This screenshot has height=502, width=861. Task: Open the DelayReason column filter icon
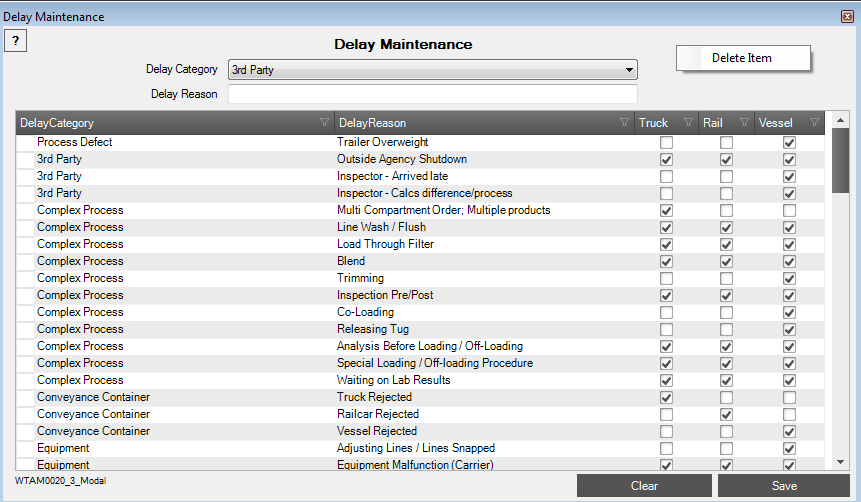tap(624, 123)
